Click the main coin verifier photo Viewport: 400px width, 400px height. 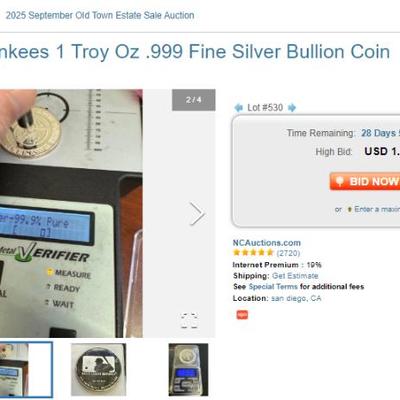click(x=71, y=213)
